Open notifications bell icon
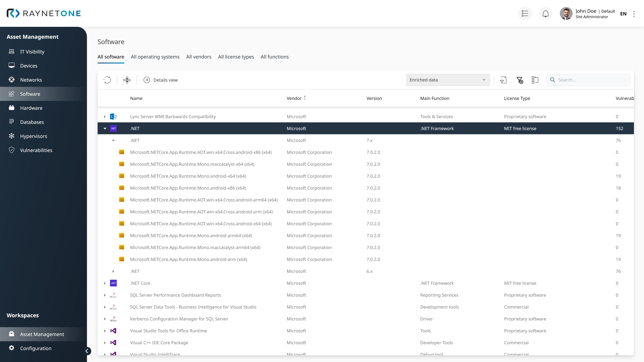 point(546,13)
